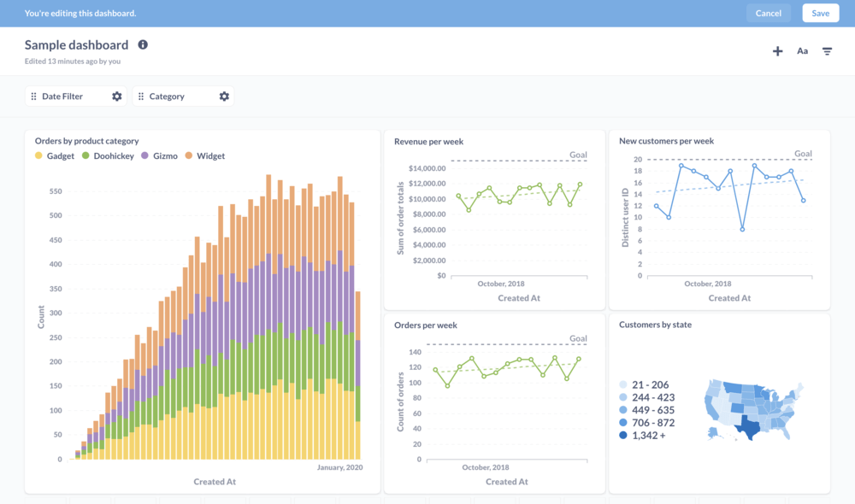
Task: Open the Customers by state question
Action: (x=655, y=324)
